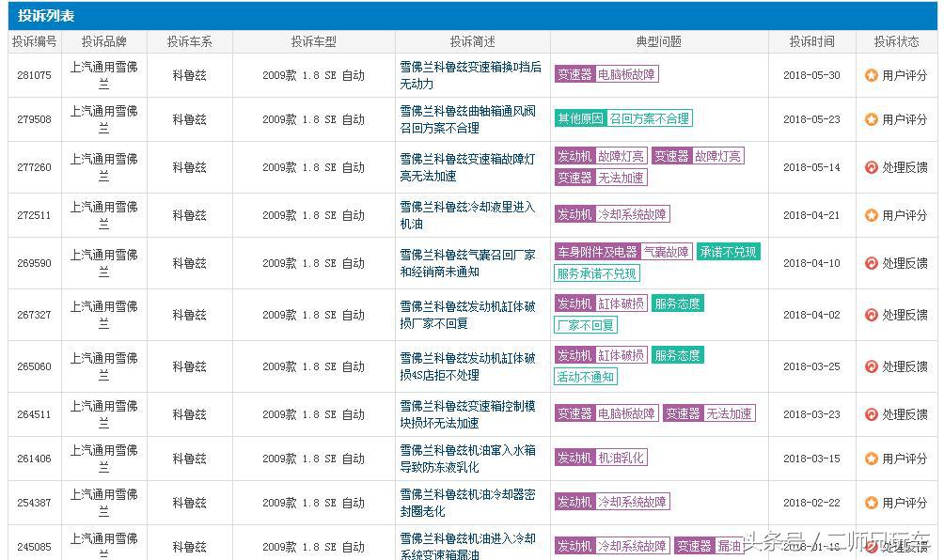This screenshot has width=944, height=560.
Task: Open complaint number 281075
Action: pyautogui.click(x=33, y=75)
